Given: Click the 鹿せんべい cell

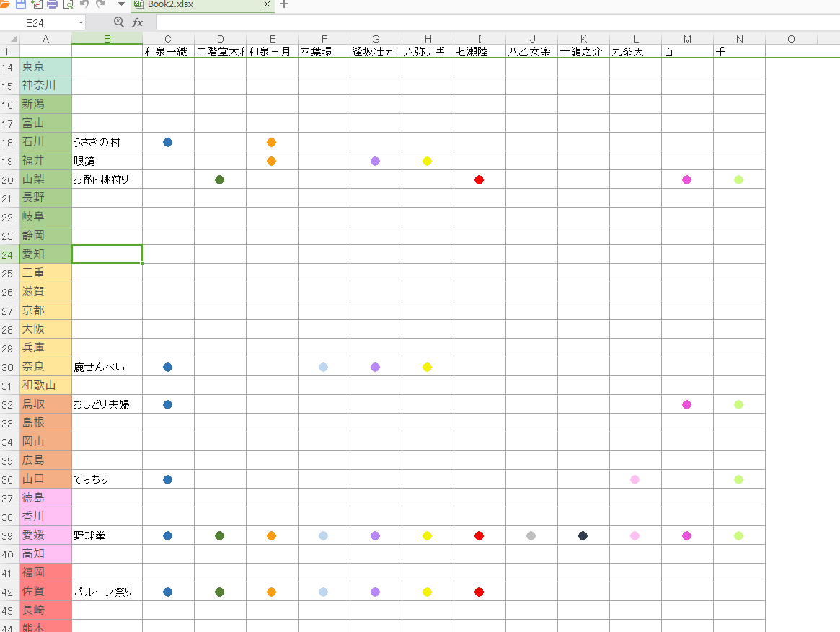Looking at the screenshot, I should click(107, 367).
